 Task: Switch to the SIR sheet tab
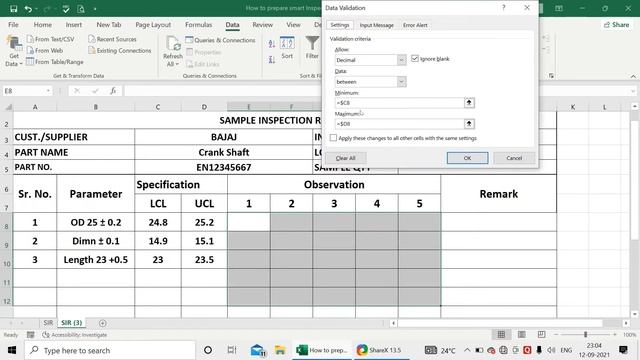[x=48, y=323]
